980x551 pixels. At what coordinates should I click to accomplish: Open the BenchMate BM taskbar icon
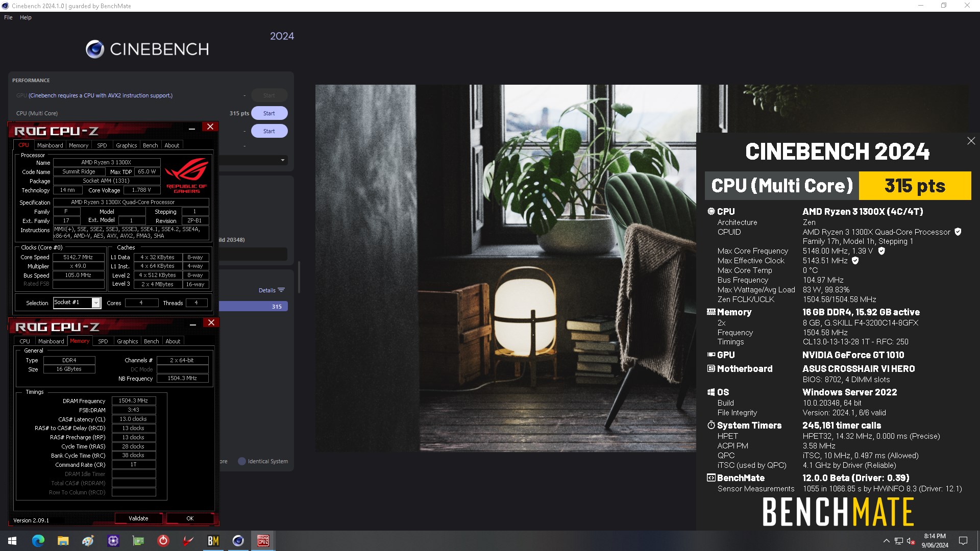coord(213,541)
